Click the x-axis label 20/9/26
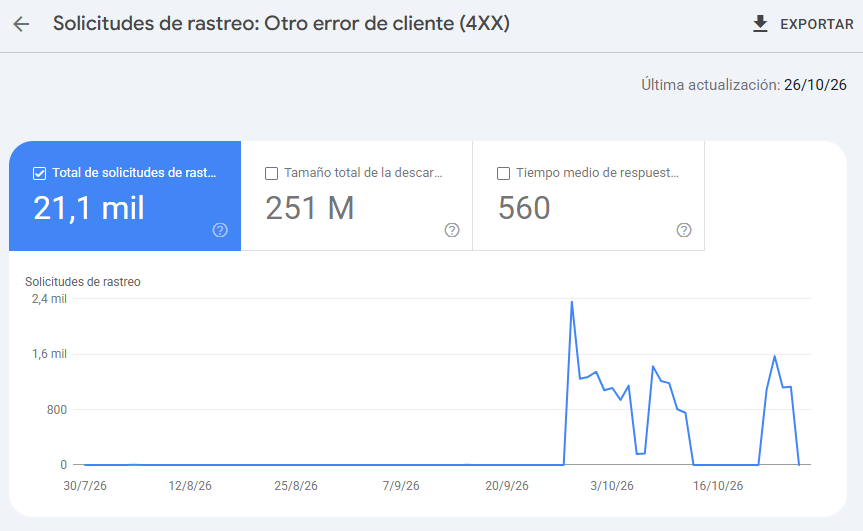The height and width of the screenshot is (531, 863). coord(506,486)
